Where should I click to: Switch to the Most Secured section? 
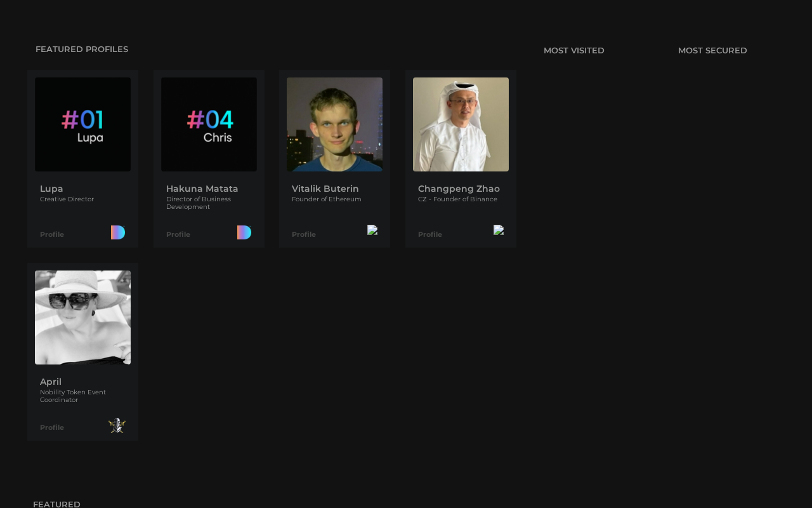pyautogui.click(x=712, y=50)
